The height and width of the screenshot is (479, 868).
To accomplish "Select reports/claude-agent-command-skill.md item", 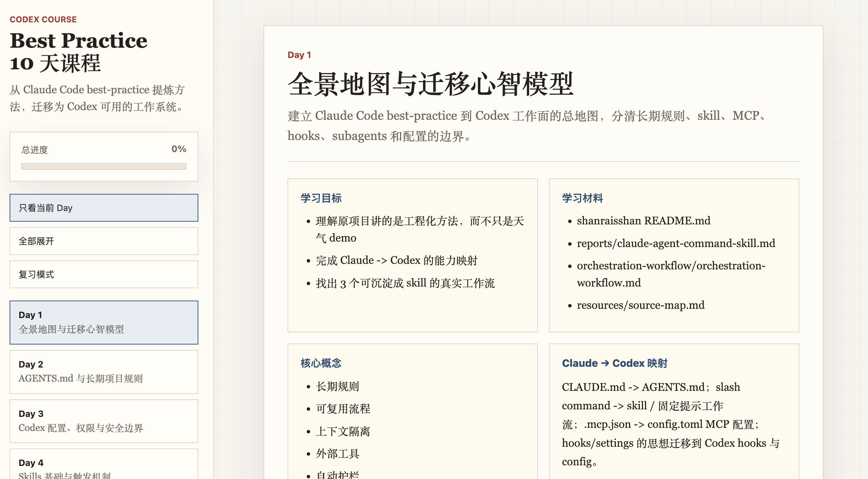I will point(676,243).
